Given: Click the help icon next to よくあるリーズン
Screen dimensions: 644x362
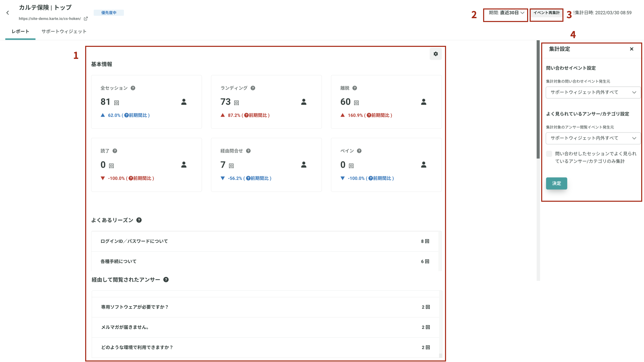Looking at the screenshot, I should point(139,220).
